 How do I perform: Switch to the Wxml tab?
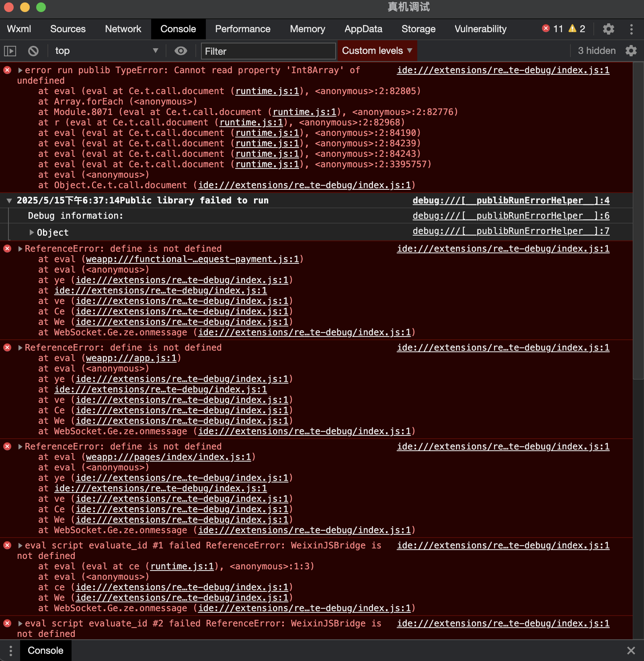(19, 29)
